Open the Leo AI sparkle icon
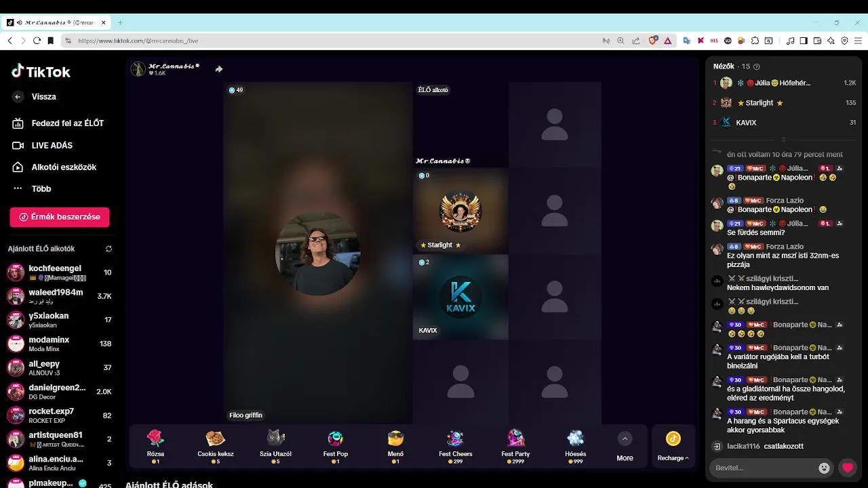The image size is (868, 488). [x=831, y=41]
